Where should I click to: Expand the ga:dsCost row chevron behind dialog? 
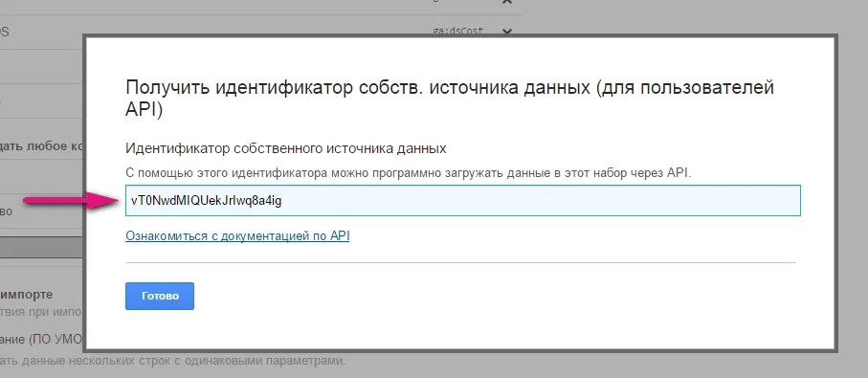pyautogui.click(x=506, y=31)
